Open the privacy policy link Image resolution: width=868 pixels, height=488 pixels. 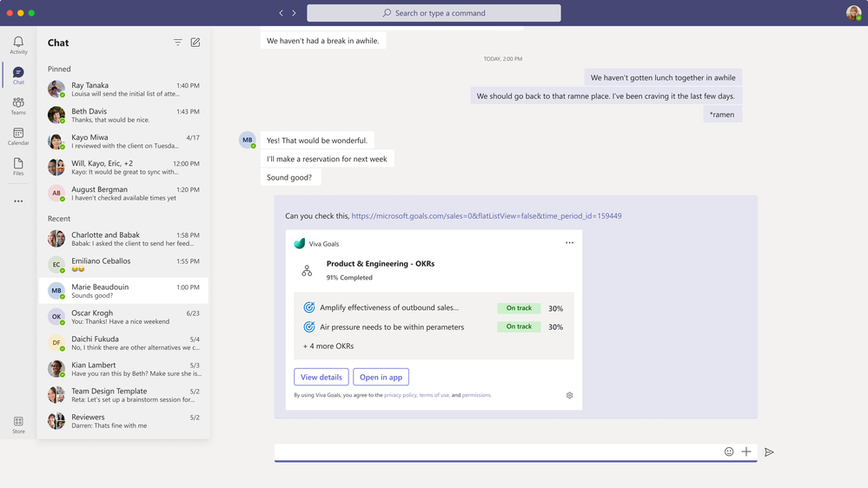click(x=401, y=395)
